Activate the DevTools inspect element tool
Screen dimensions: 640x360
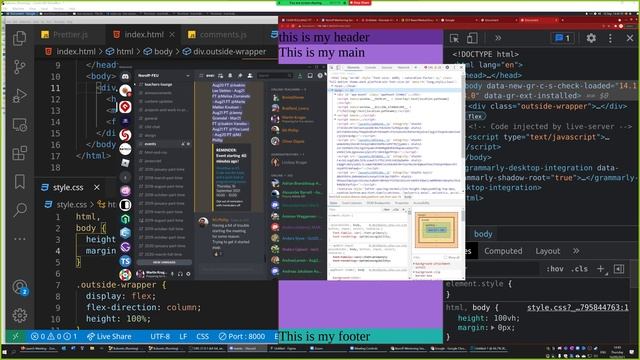tap(454, 38)
